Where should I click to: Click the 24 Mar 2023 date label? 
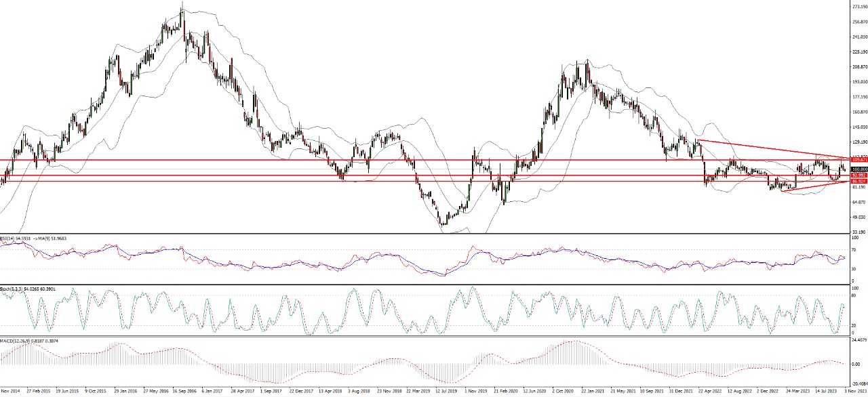pos(797,391)
